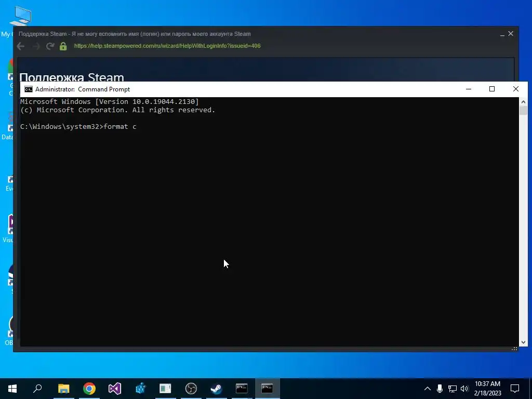Open the blue cubes app in taskbar

point(140,389)
